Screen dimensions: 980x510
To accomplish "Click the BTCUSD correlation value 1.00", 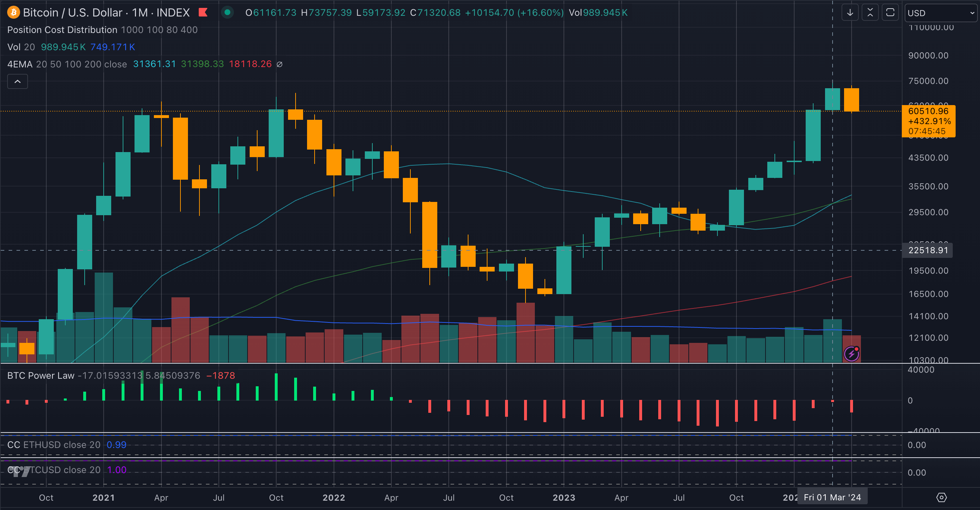I will pyautogui.click(x=117, y=470).
